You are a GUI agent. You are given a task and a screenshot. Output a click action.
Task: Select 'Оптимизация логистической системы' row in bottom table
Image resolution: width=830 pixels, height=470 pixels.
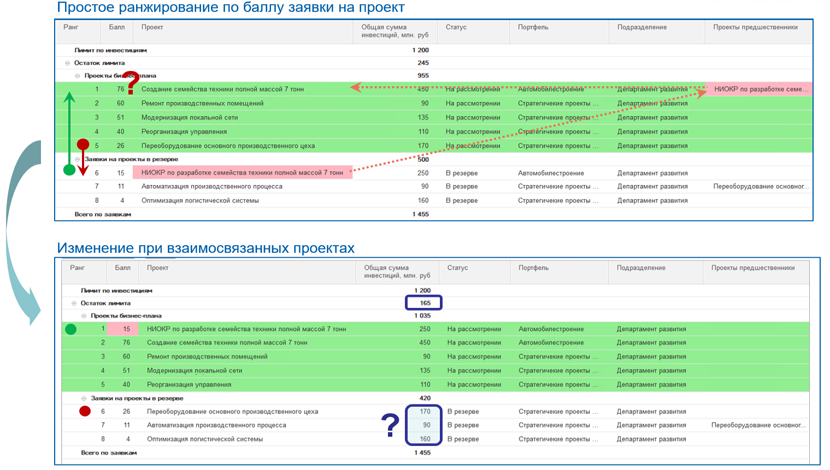coord(436,439)
